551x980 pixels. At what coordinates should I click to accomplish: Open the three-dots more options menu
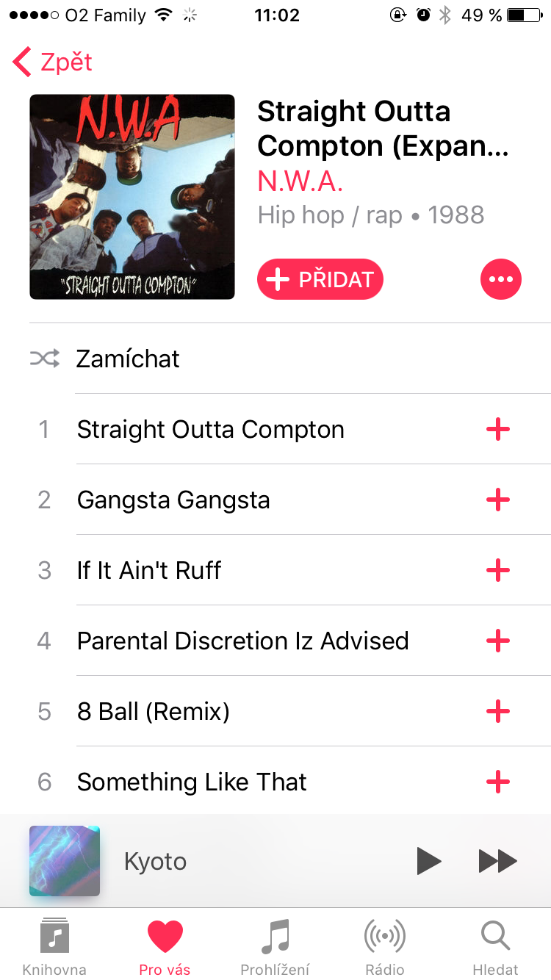tap(501, 279)
